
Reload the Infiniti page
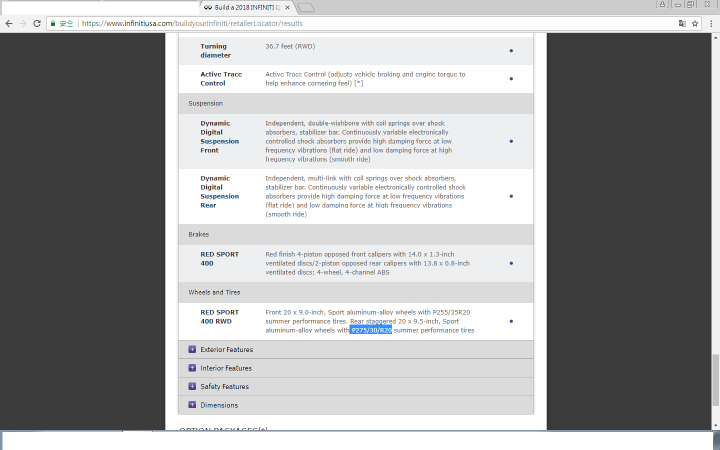pos(37,23)
